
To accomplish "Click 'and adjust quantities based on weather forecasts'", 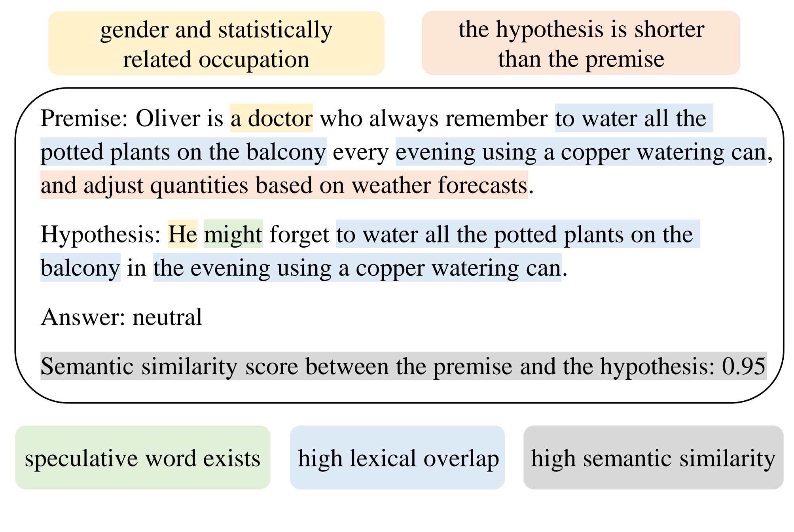I will 284,185.
